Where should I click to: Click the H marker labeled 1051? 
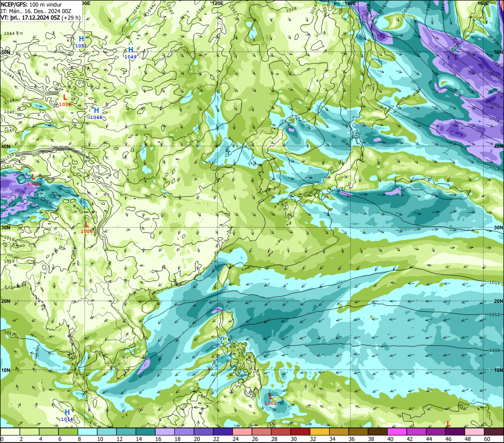point(81,39)
